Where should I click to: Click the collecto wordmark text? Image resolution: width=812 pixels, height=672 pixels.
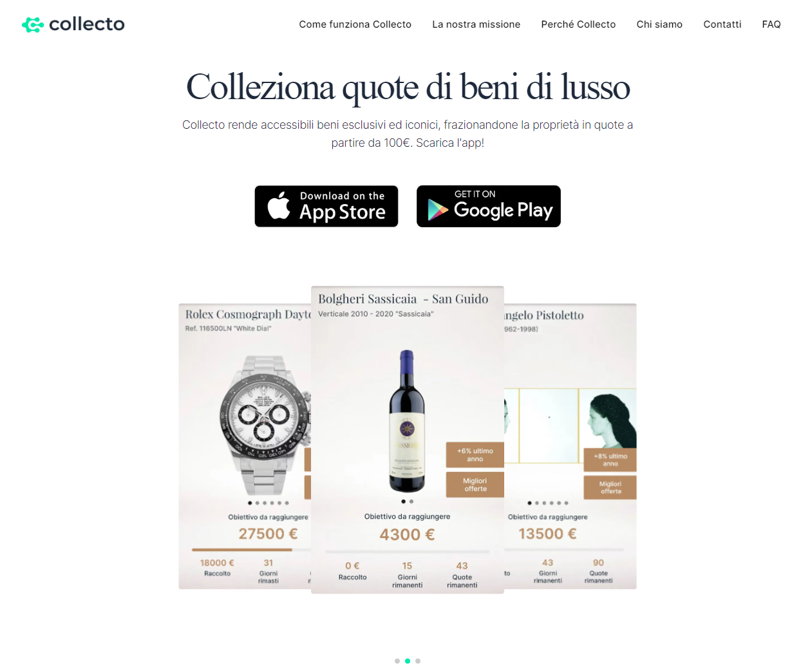pos(87,24)
